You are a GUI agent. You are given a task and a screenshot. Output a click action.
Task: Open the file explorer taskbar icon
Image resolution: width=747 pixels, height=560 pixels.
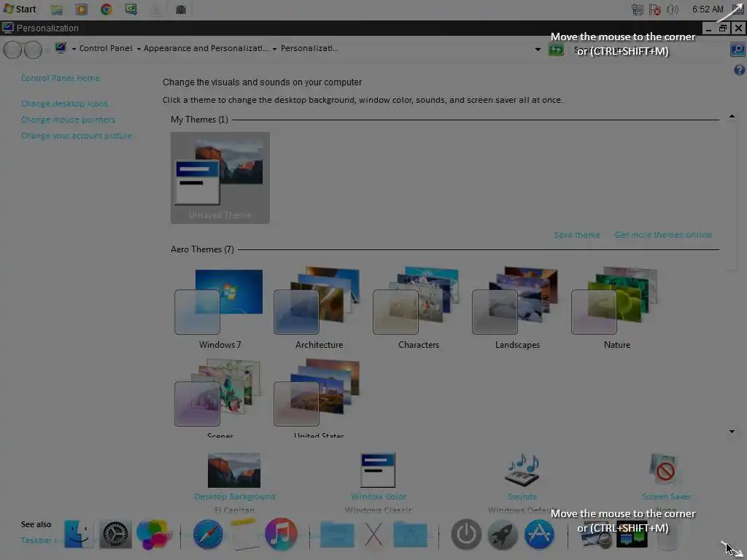point(57,9)
